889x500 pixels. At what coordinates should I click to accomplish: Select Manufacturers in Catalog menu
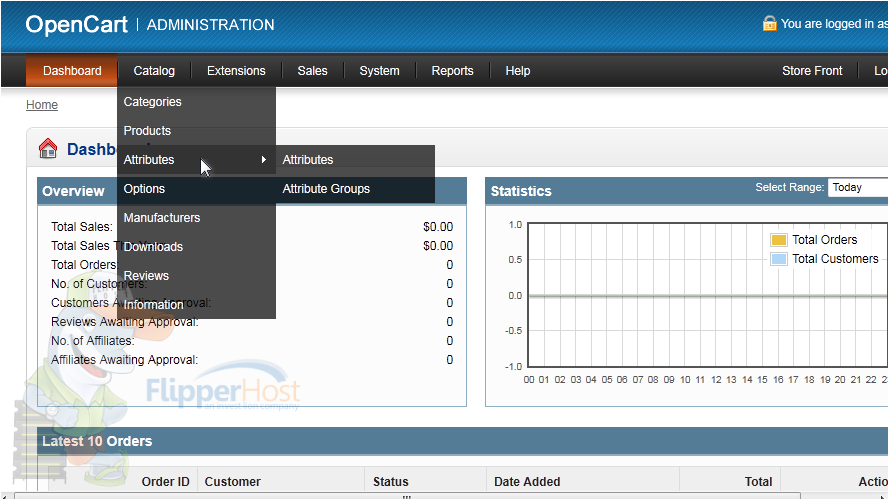point(196,218)
